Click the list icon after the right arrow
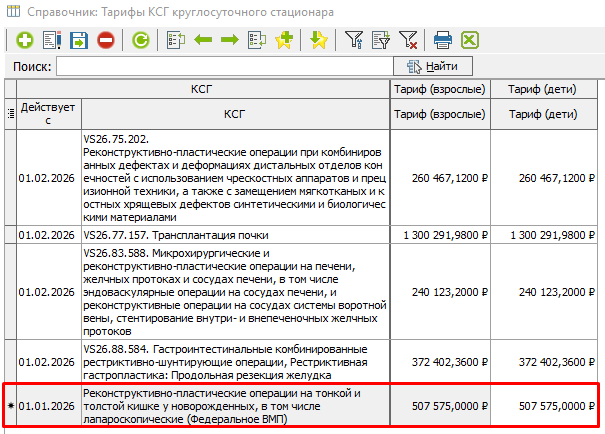Screen dimensions: 605x434 257,40
